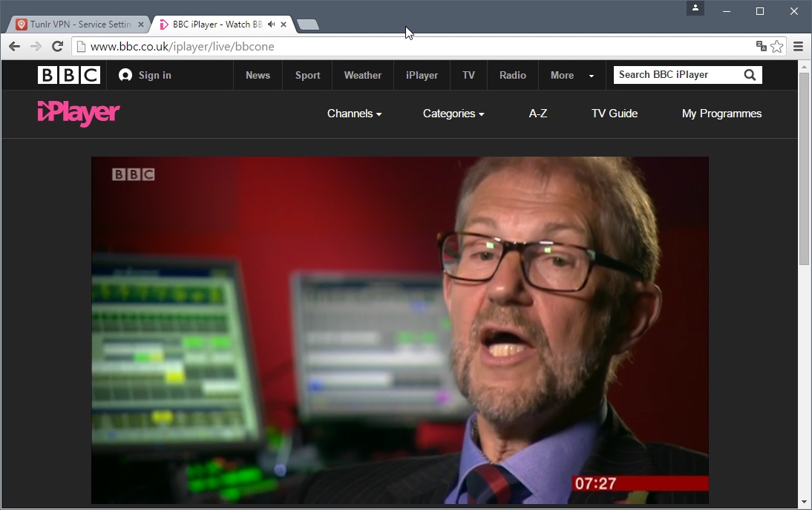Screen dimensions: 812x510
Task: Open the TV Guide
Action: point(614,114)
